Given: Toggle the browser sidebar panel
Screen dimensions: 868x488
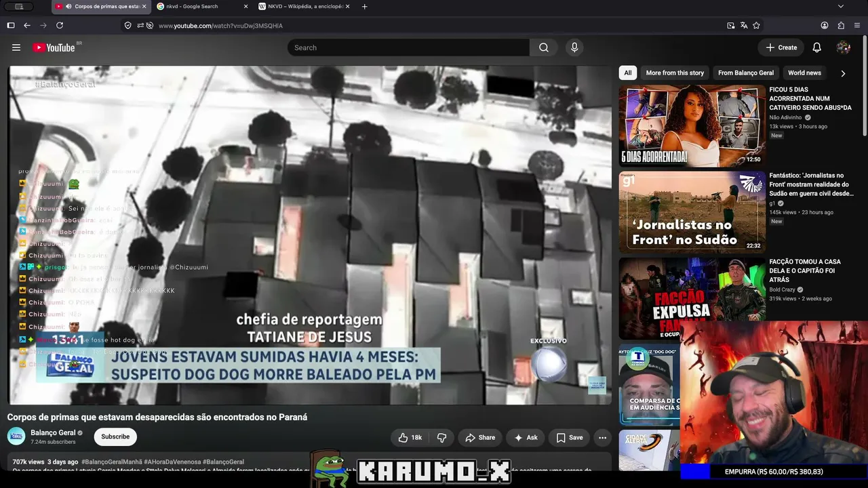Looking at the screenshot, I should click(x=11, y=25).
